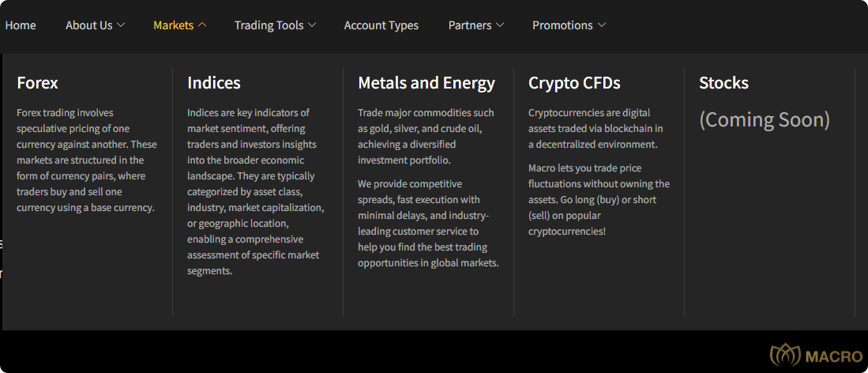Choose the Crypto CFDs heading
The image size is (868, 373).
pyautogui.click(x=574, y=82)
